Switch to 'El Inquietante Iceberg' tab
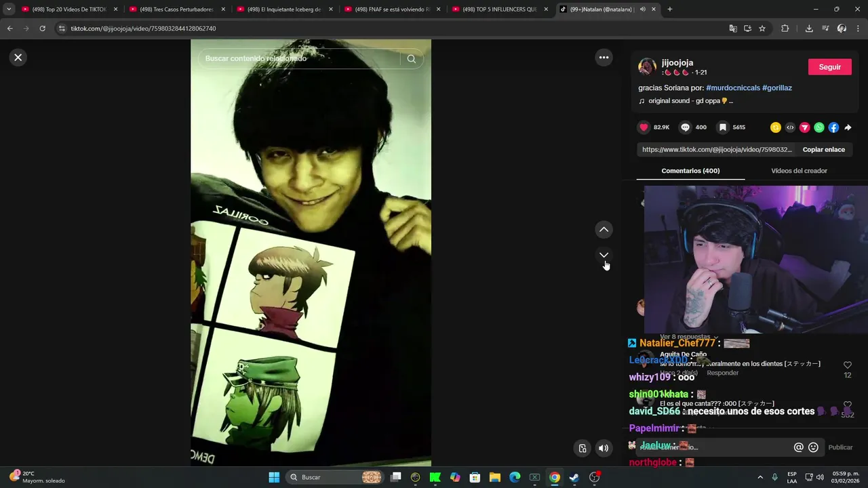 pyautogui.click(x=285, y=9)
